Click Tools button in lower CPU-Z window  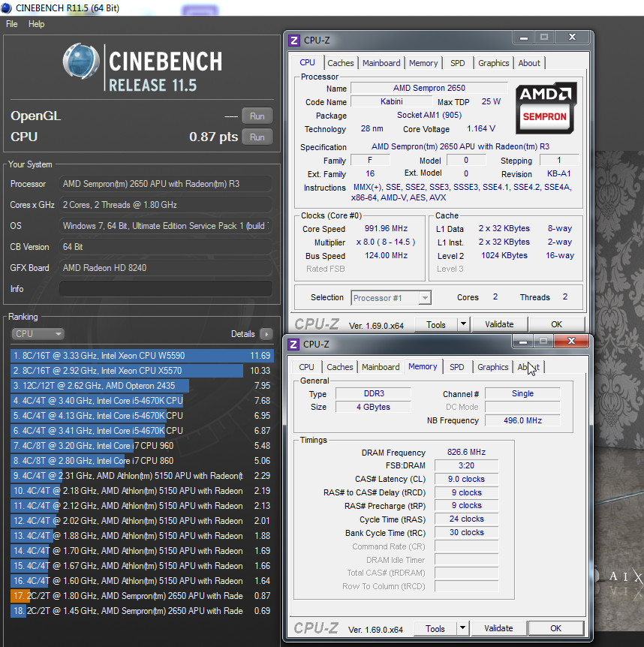[435, 628]
